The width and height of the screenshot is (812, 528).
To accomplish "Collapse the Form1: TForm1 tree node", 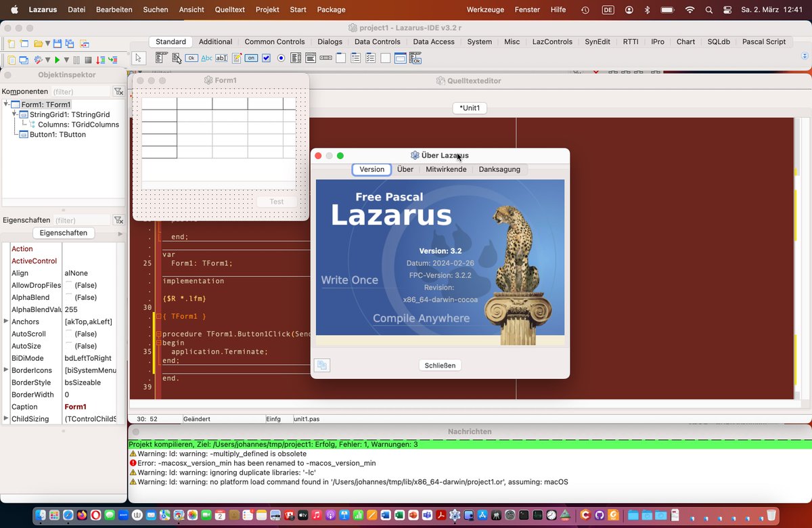I will coord(7,104).
